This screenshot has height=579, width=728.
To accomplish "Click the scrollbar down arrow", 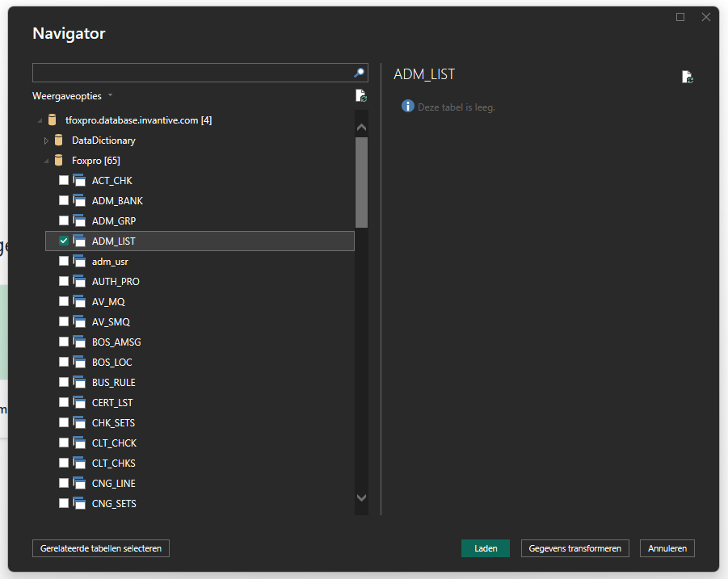I will click(x=362, y=497).
